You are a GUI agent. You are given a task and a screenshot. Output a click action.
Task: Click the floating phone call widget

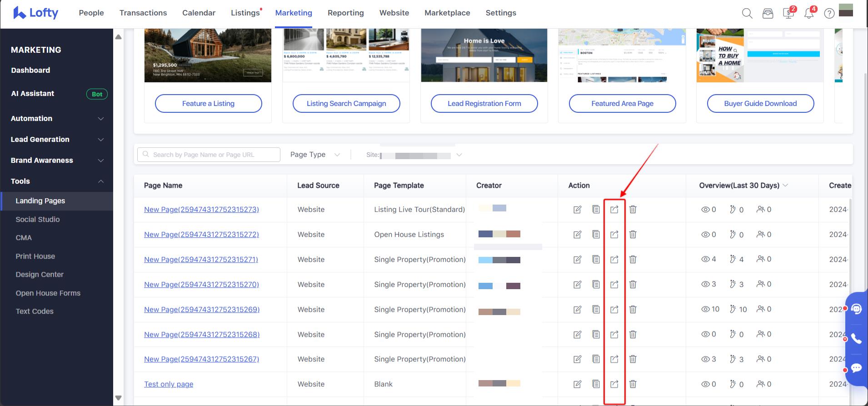coord(857,339)
